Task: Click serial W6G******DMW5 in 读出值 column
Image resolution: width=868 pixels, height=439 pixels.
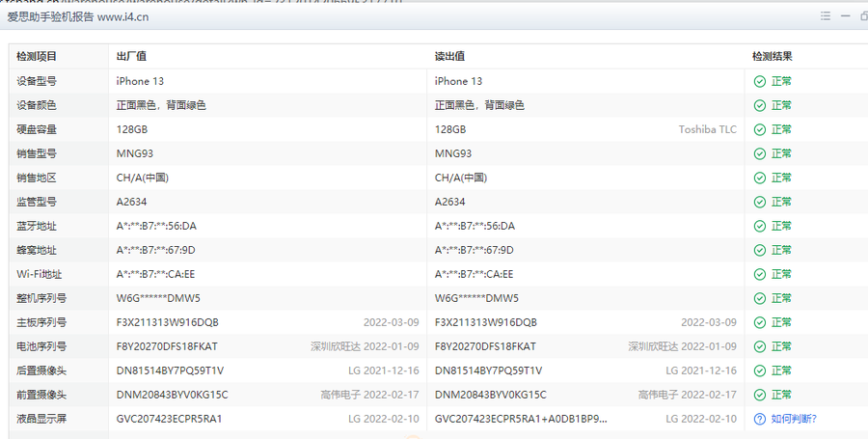Action: pyautogui.click(x=476, y=298)
